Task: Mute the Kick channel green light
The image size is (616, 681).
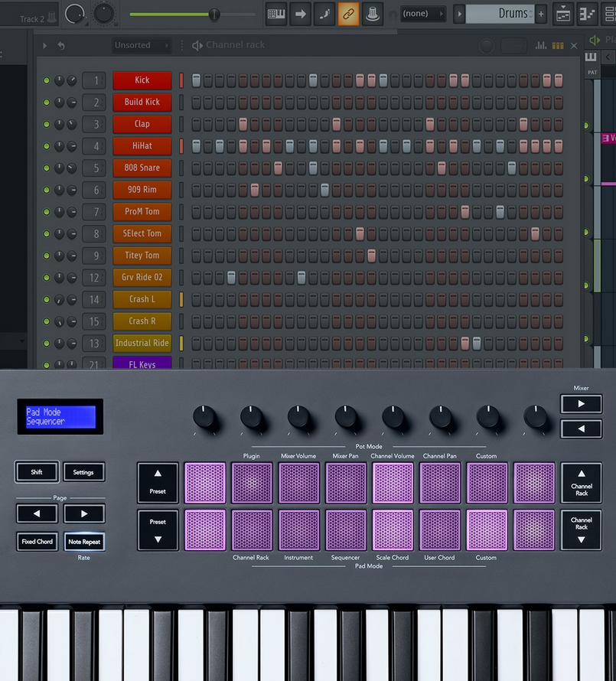Action: click(x=47, y=80)
